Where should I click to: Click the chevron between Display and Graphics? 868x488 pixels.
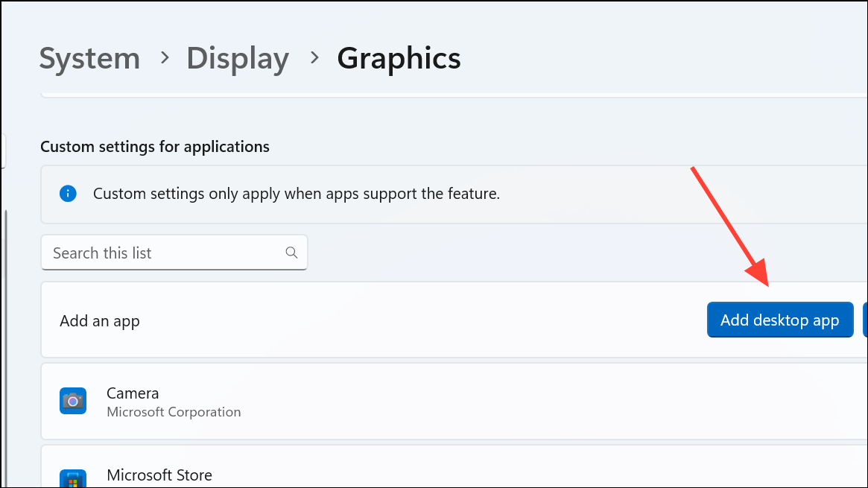pyautogui.click(x=314, y=58)
